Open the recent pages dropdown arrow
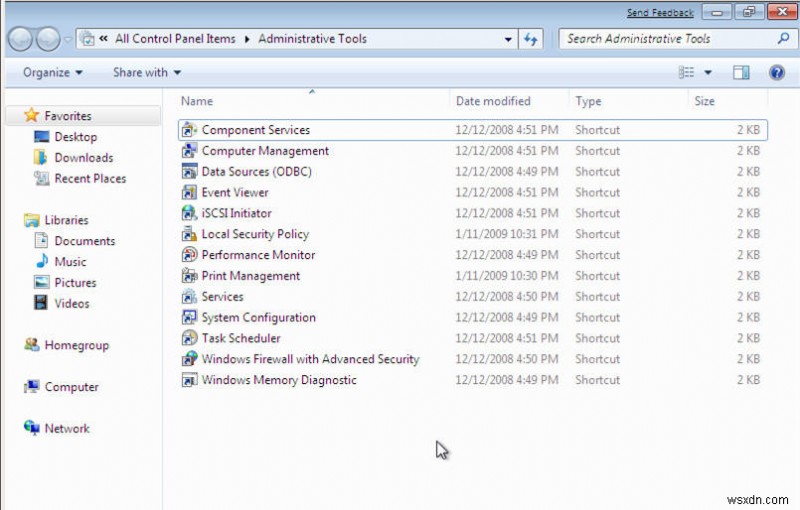 pyautogui.click(x=68, y=39)
